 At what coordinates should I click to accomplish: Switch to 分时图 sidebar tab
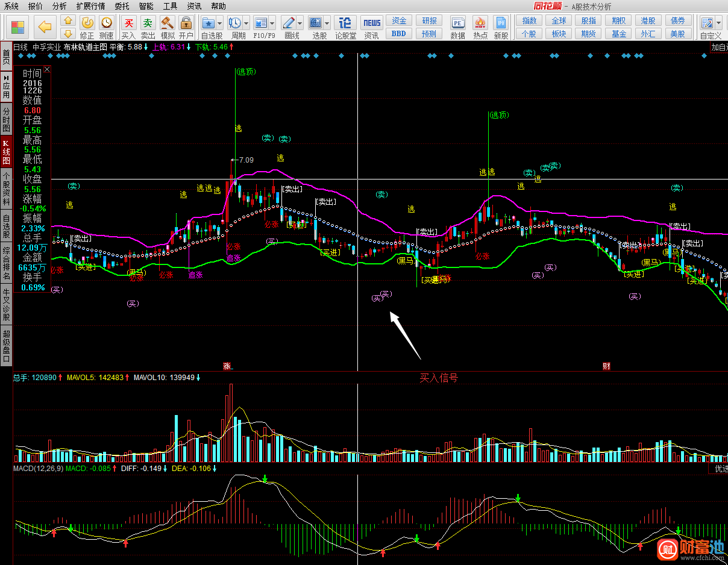pos(6,120)
